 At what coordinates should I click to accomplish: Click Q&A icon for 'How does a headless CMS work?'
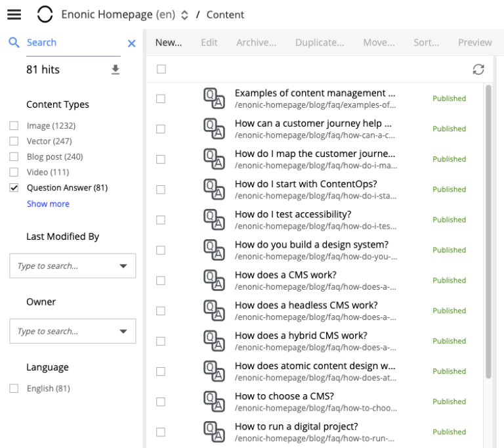click(214, 311)
